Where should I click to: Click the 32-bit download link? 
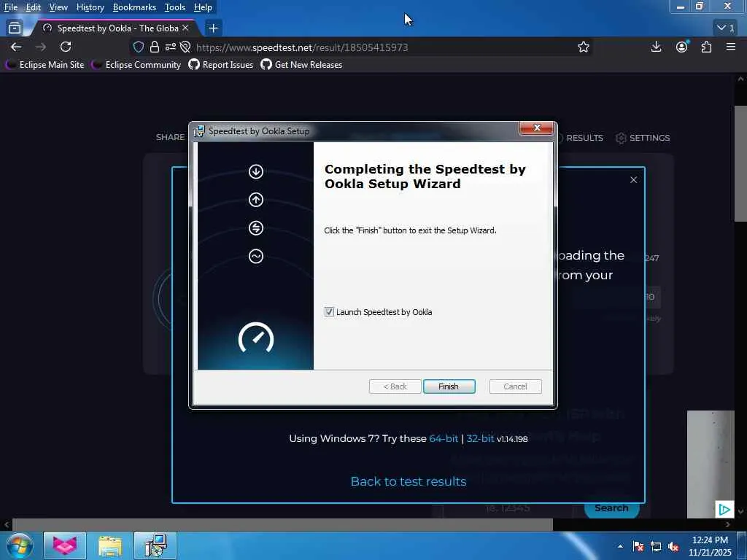point(480,438)
